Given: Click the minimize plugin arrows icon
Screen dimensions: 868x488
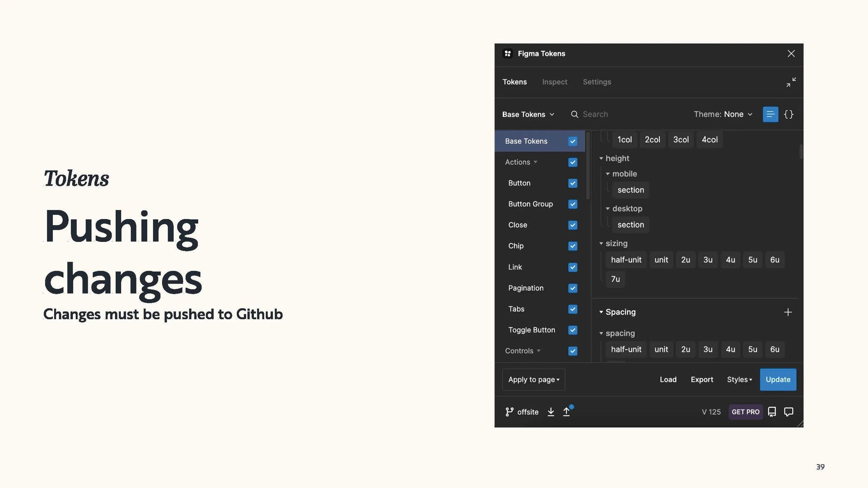Looking at the screenshot, I should [791, 82].
